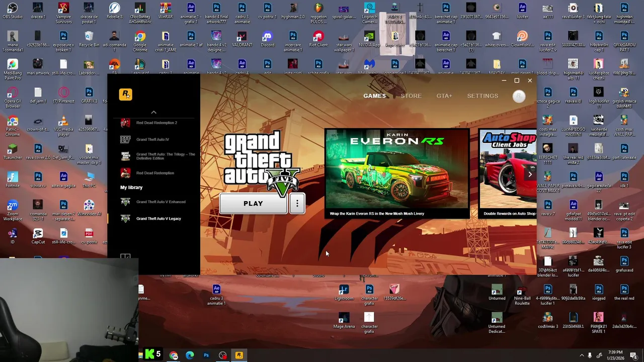
Task: Open Zoom Workplace desktop shortcut
Action: [13, 210]
